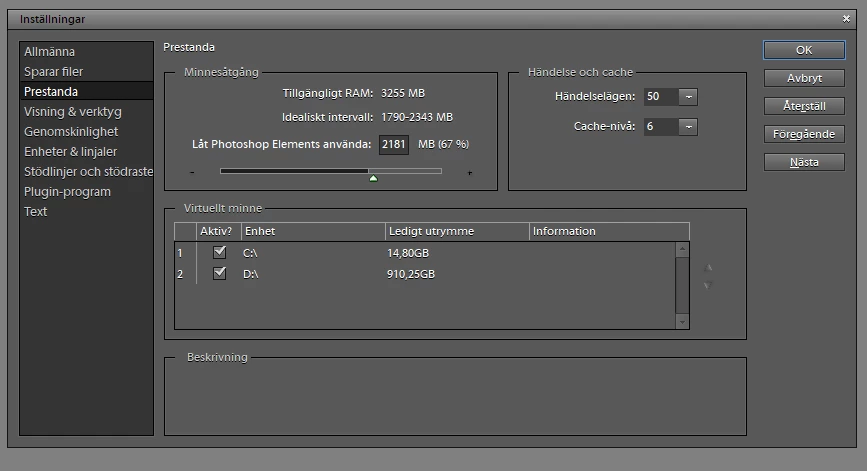
Task: Click the 3255 MB available RAM value
Action: tap(403, 93)
